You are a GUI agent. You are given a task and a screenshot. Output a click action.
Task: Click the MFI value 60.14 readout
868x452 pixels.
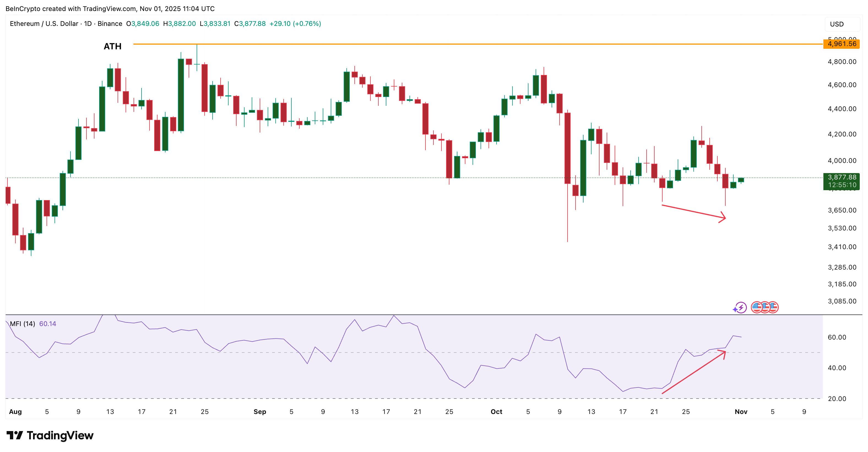(47, 324)
